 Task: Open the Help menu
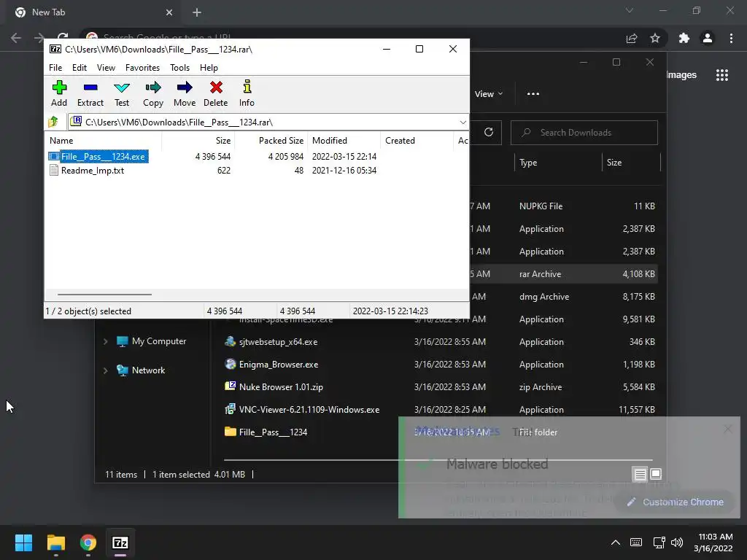coord(209,68)
